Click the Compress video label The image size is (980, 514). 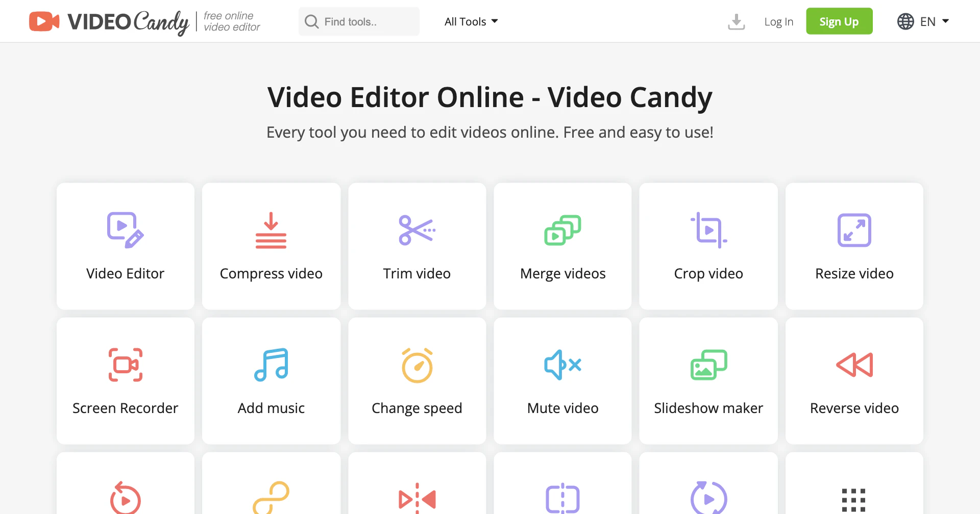271,274
